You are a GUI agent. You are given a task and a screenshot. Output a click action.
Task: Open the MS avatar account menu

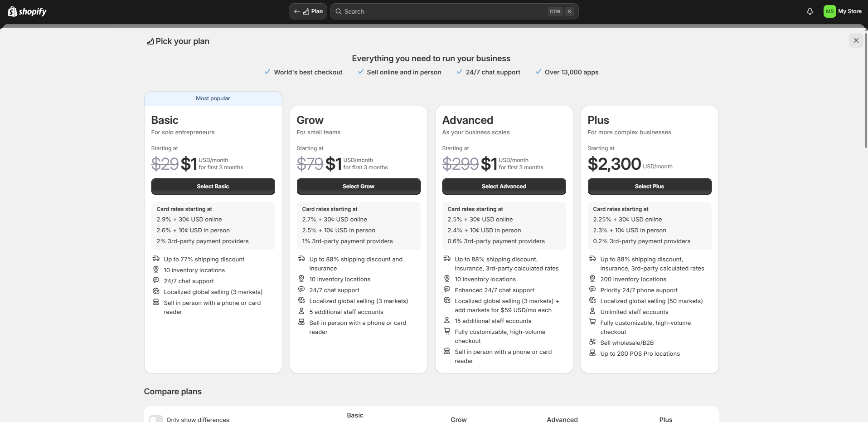[829, 11]
